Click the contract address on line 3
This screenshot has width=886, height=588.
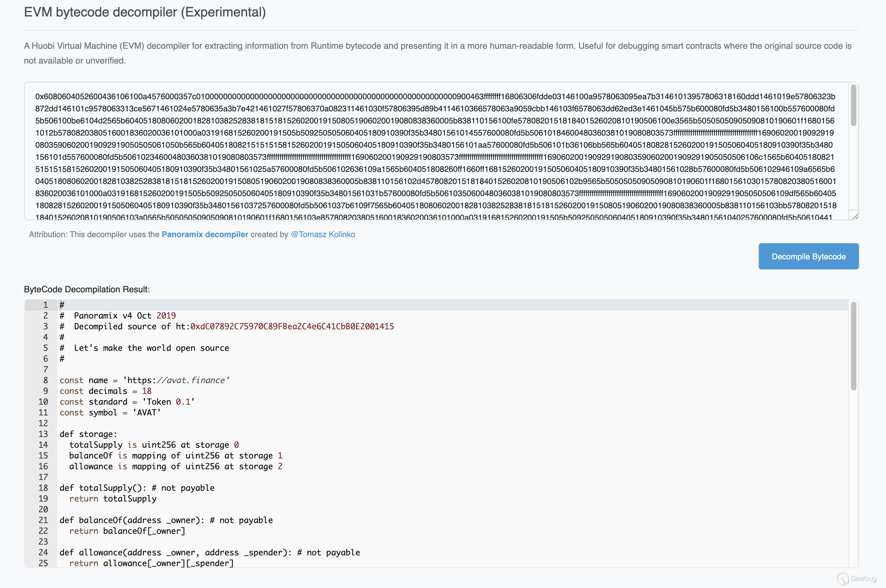coord(292,326)
